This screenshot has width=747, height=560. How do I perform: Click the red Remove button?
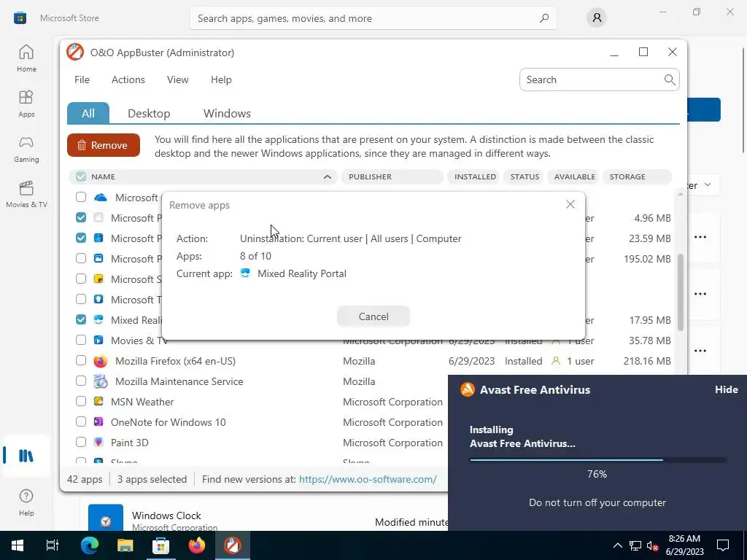pos(104,145)
